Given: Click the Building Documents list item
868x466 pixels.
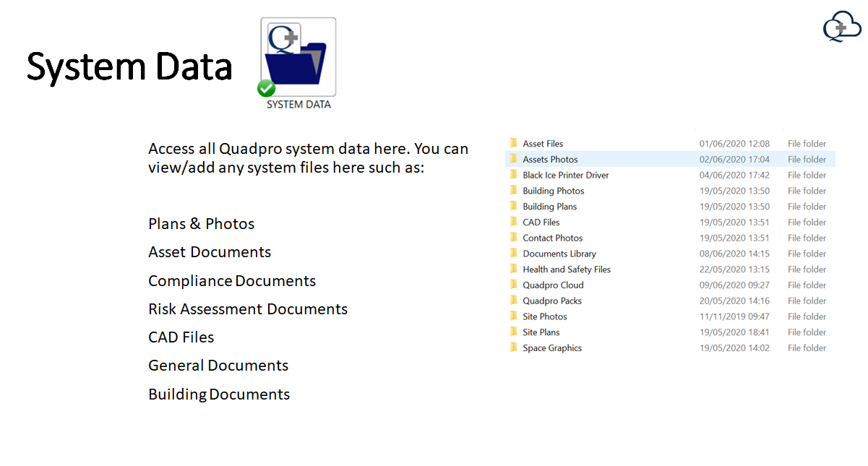Looking at the screenshot, I should click(219, 394).
